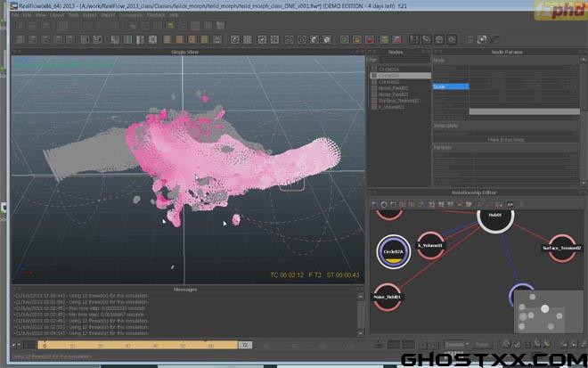The height and width of the screenshot is (368, 588).
Task: Open the Layout menu
Action: pos(57,15)
